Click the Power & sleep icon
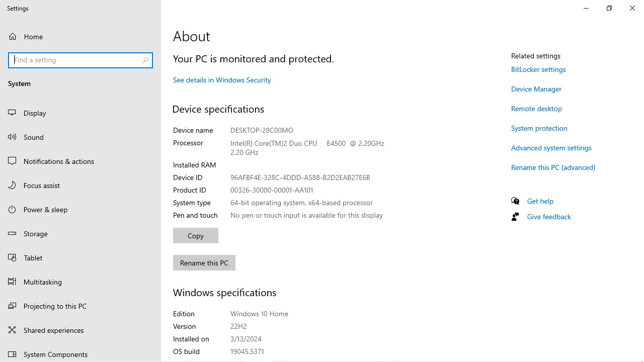644x362 pixels. [13, 210]
